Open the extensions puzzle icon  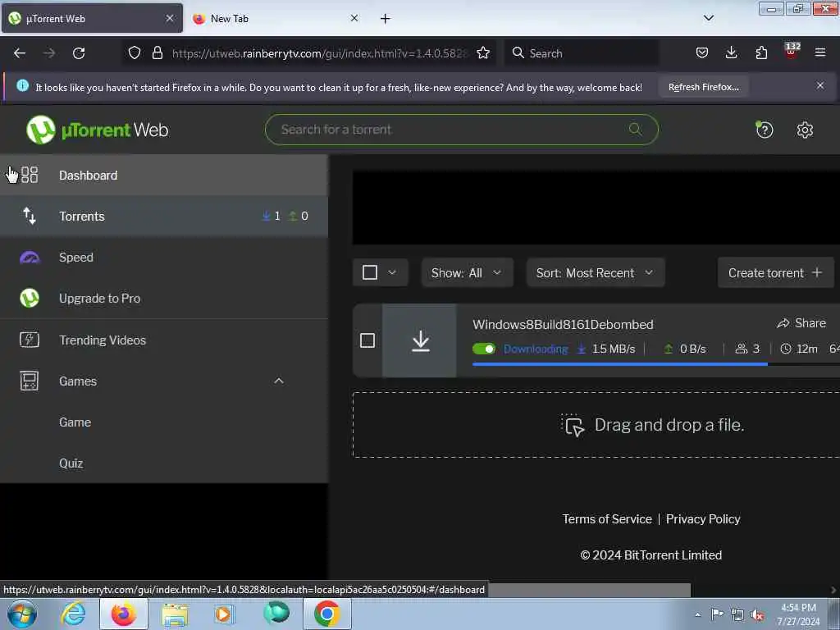click(761, 52)
